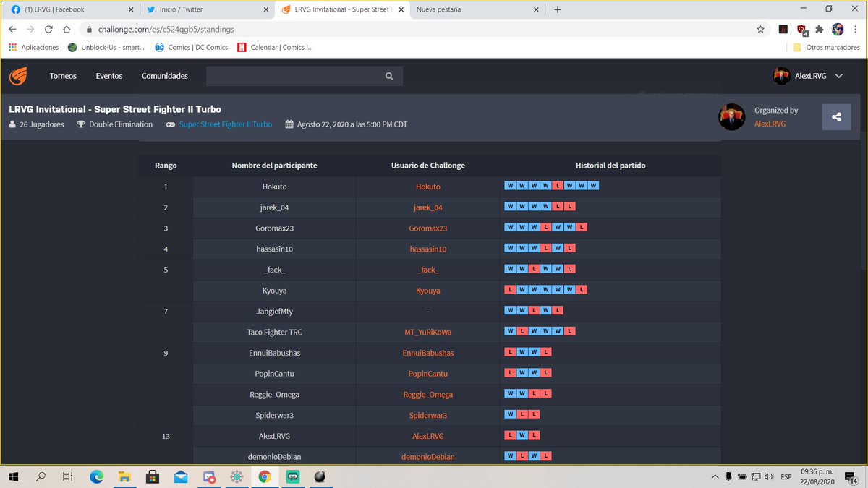This screenshot has width=868, height=488.
Task: Open Hokuto's Challonge user profile link
Action: pos(427,187)
